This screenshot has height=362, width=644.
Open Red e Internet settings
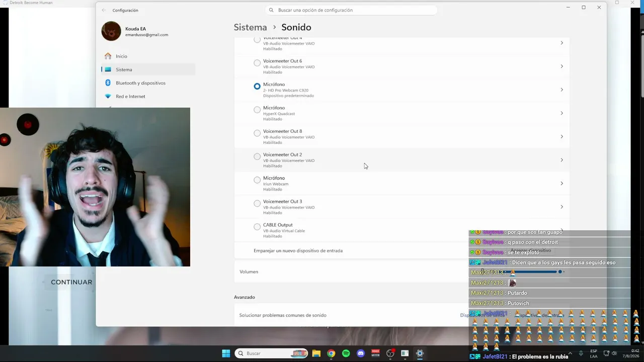coord(148,97)
